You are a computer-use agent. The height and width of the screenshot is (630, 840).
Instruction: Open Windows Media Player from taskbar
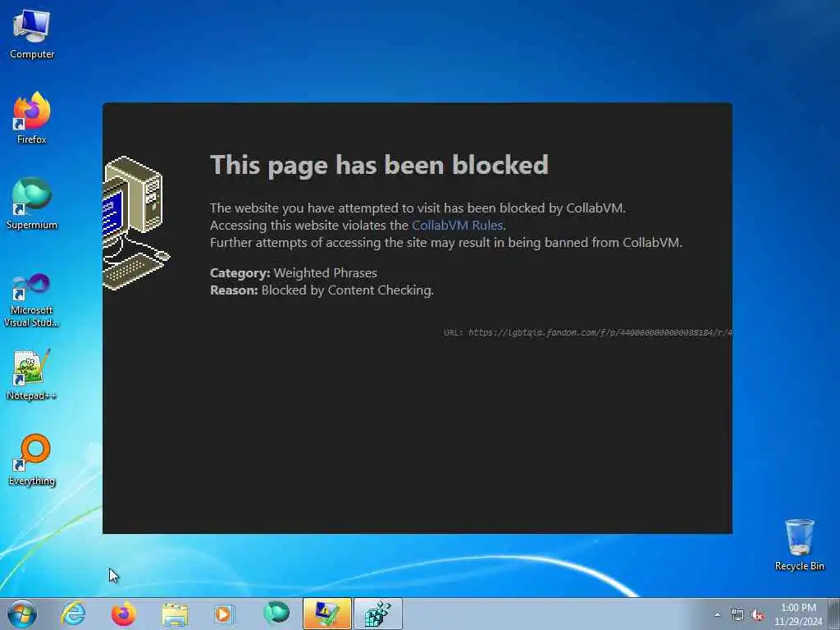[x=224, y=614]
